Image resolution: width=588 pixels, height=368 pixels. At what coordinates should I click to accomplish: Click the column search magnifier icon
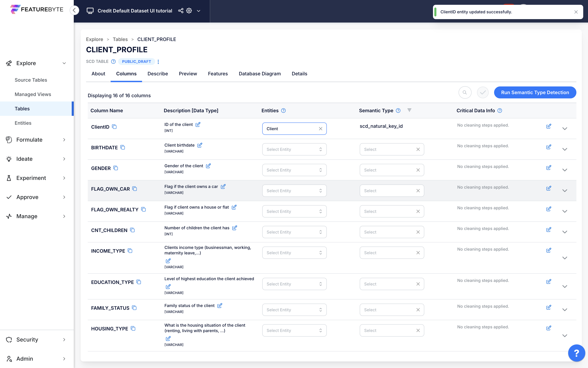coord(465,92)
